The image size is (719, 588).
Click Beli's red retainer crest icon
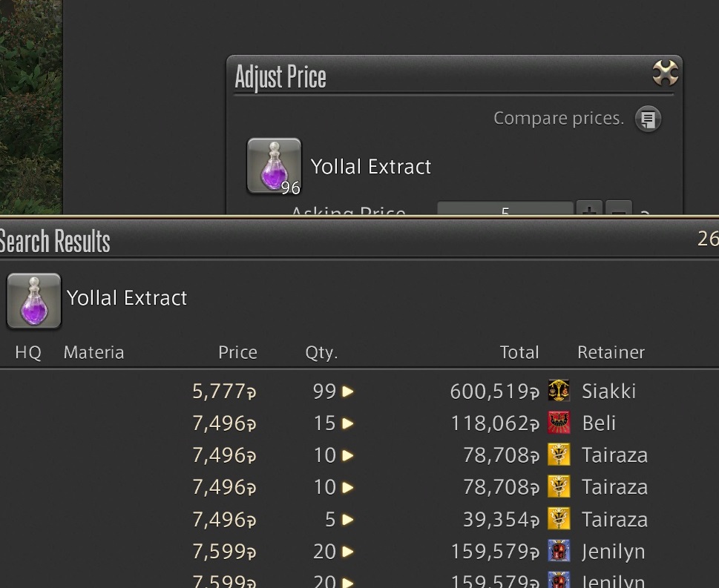(x=559, y=423)
